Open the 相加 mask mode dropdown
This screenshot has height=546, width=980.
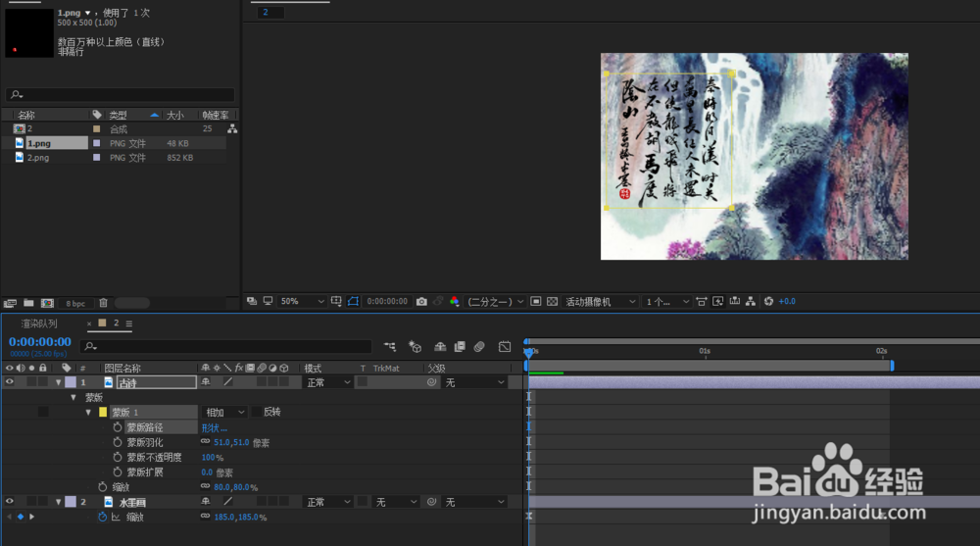[x=224, y=412]
